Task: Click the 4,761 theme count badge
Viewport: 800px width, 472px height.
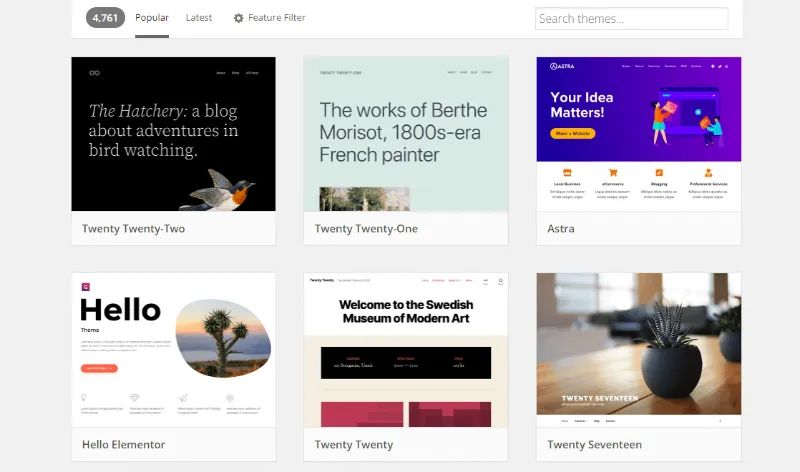Action: point(105,18)
